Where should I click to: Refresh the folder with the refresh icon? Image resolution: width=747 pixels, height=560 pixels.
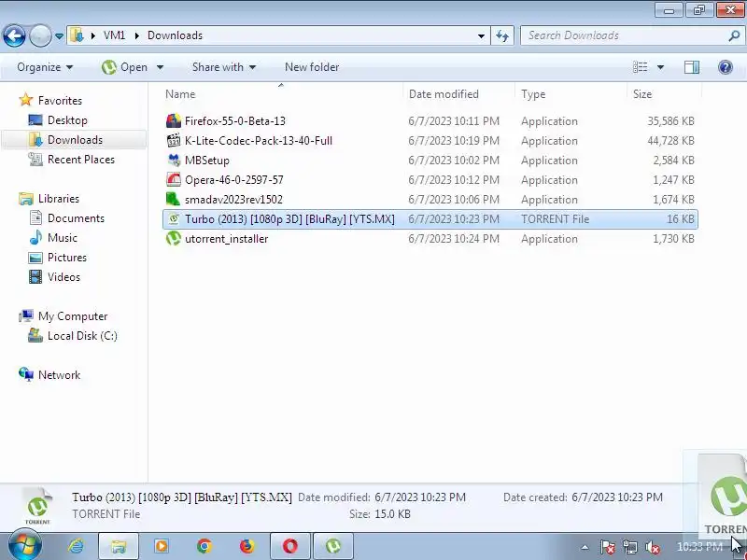[x=502, y=35]
